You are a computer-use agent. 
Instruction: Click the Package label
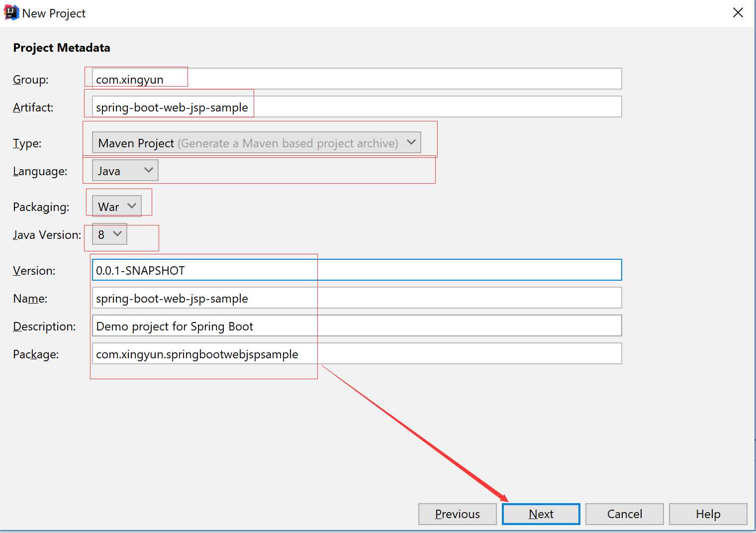[x=36, y=354]
